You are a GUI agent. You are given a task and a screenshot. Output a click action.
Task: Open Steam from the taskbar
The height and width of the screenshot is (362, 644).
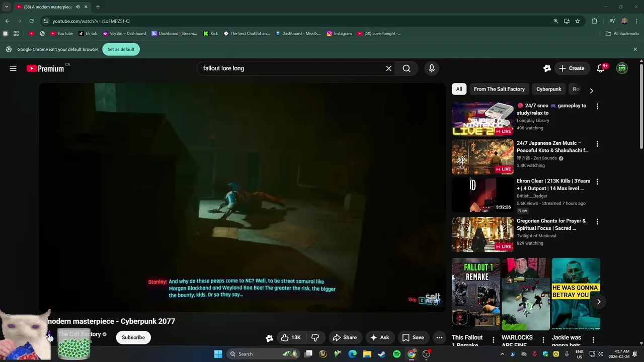coord(382,354)
